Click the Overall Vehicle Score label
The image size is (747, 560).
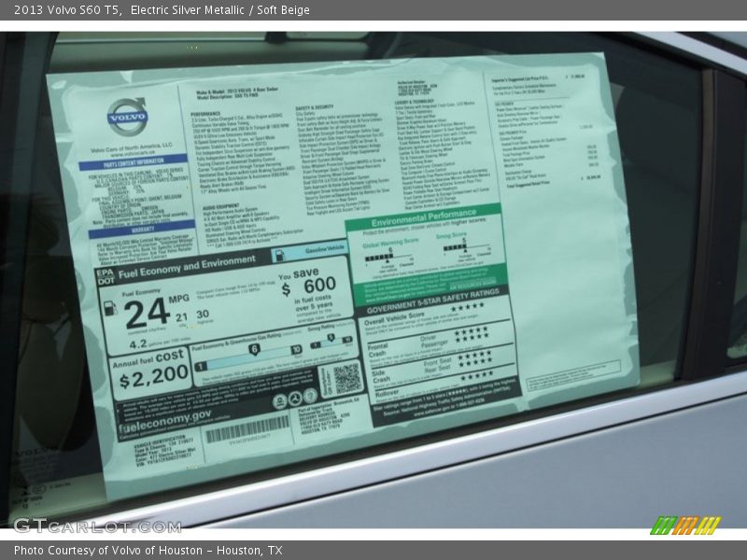(x=393, y=319)
